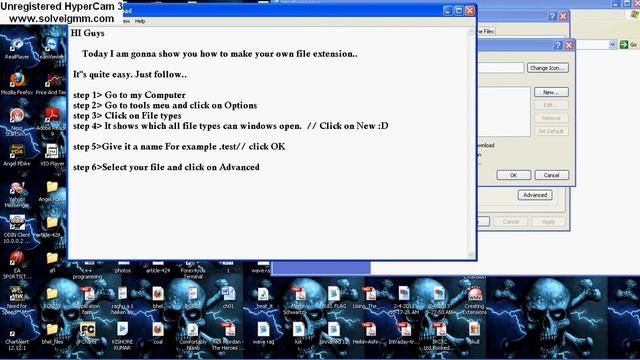Open the application form PDF icon
This screenshot has height=360, width=640.
tap(87, 294)
